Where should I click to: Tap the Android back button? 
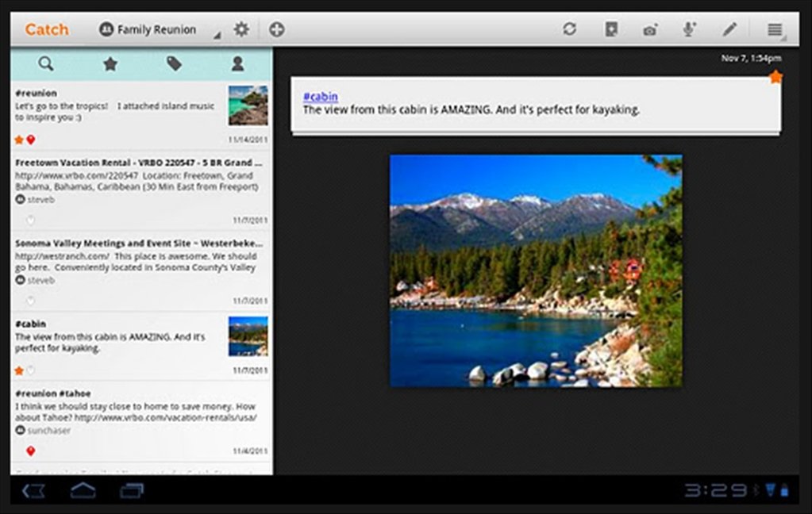(x=33, y=490)
